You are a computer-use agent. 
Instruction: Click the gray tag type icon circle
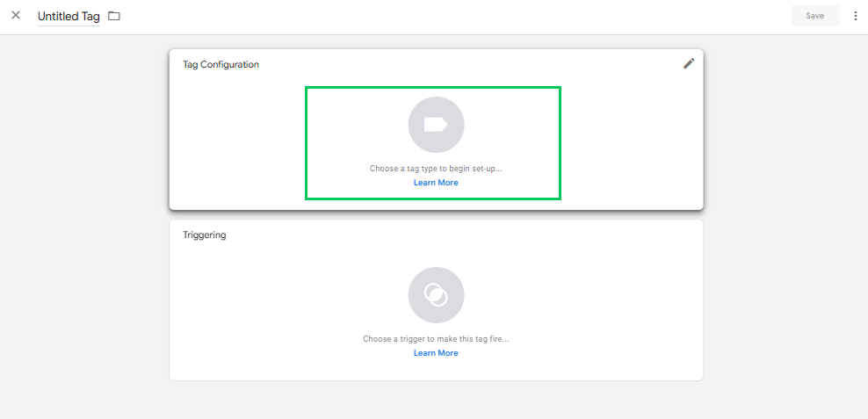(x=437, y=125)
